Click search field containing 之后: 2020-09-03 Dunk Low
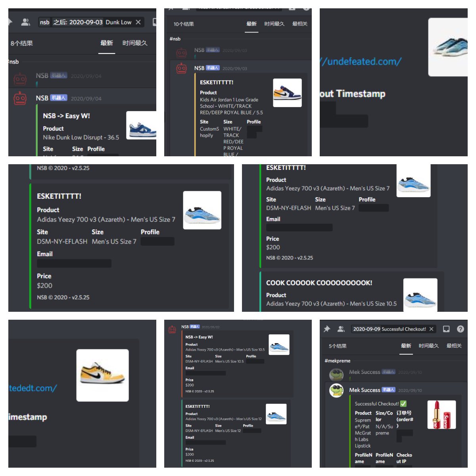 [x=91, y=22]
